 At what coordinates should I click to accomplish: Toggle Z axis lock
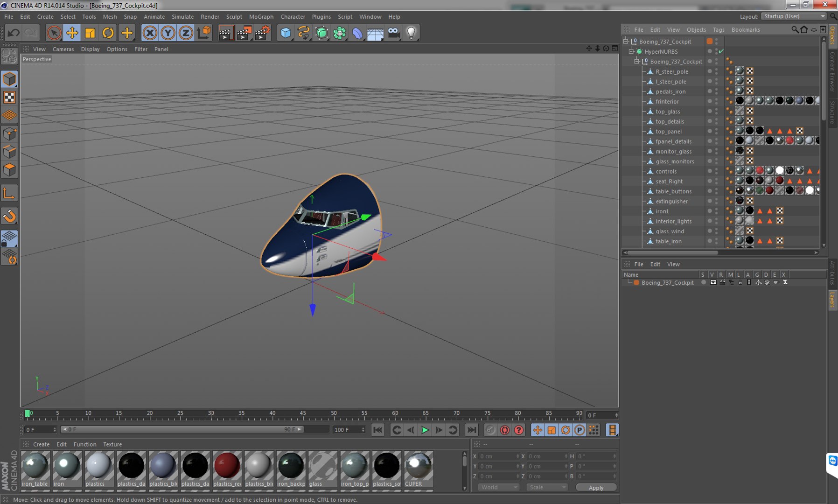pyautogui.click(x=186, y=33)
